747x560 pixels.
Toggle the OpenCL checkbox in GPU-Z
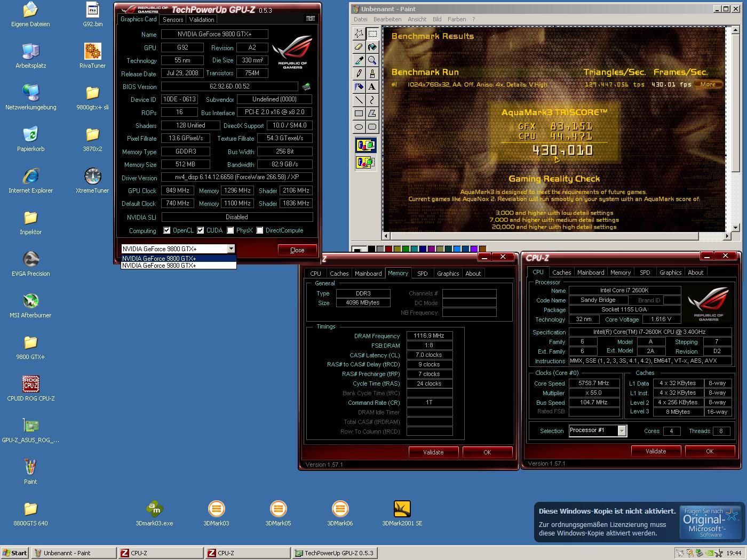click(x=167, y=230)
